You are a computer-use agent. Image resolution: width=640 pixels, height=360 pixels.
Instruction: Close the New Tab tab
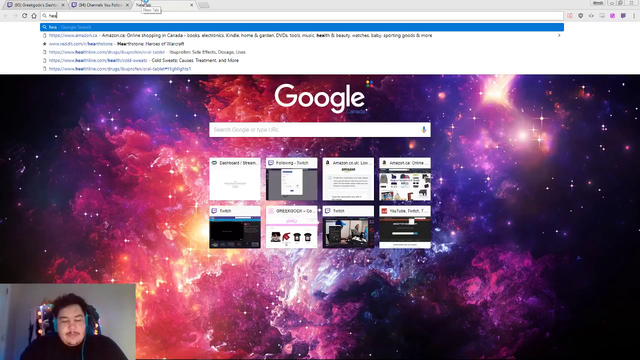[x=191, y=5]
